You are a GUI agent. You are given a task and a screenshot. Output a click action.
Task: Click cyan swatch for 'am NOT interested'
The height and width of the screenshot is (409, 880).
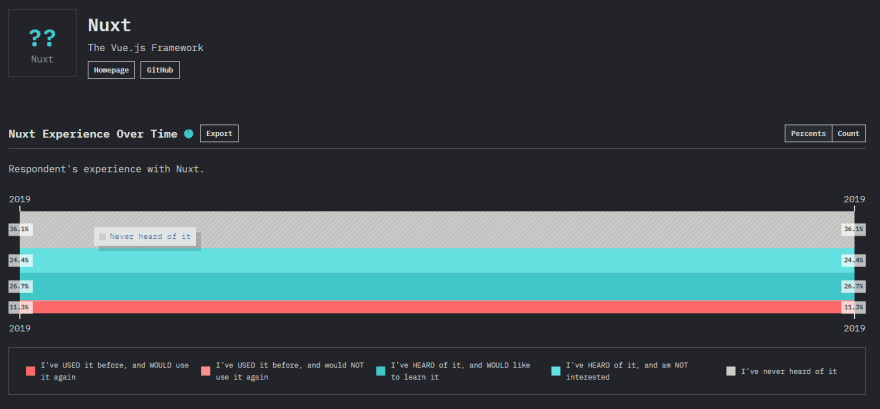556,371
